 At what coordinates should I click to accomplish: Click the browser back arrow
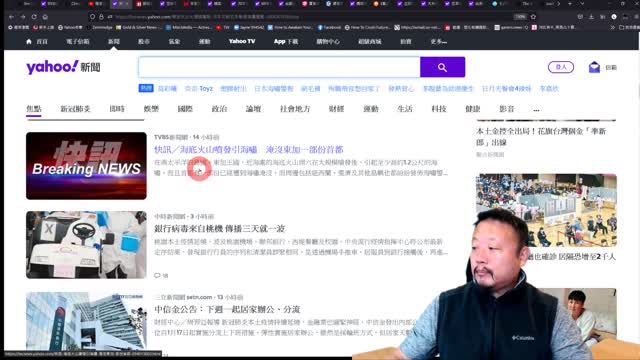(11, 17)
